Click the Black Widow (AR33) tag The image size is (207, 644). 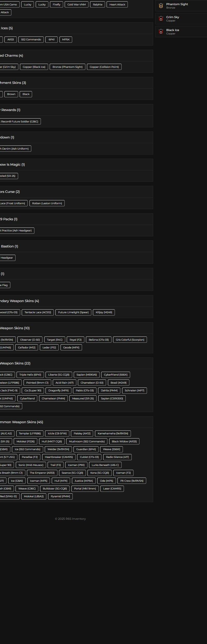coord(124,442)
